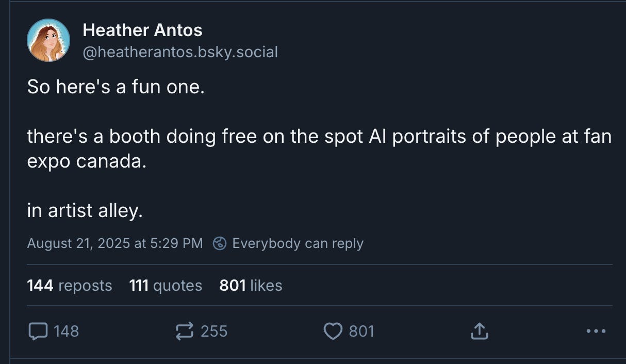The width and height of the screenshot is (626, 364).
Task: View the list of 144 reposts
Action: point(69,285)
